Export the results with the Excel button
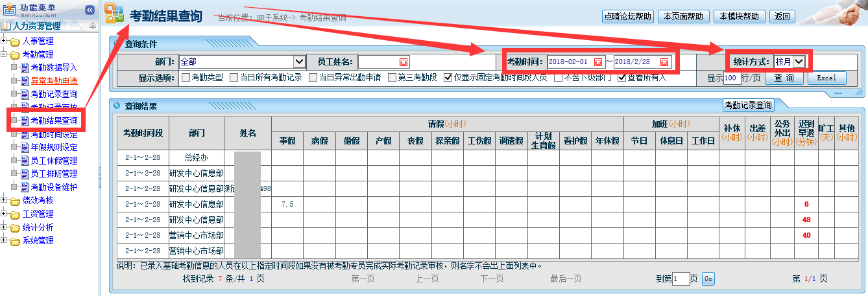Screen dimensions: 868x296 point(826,78)
